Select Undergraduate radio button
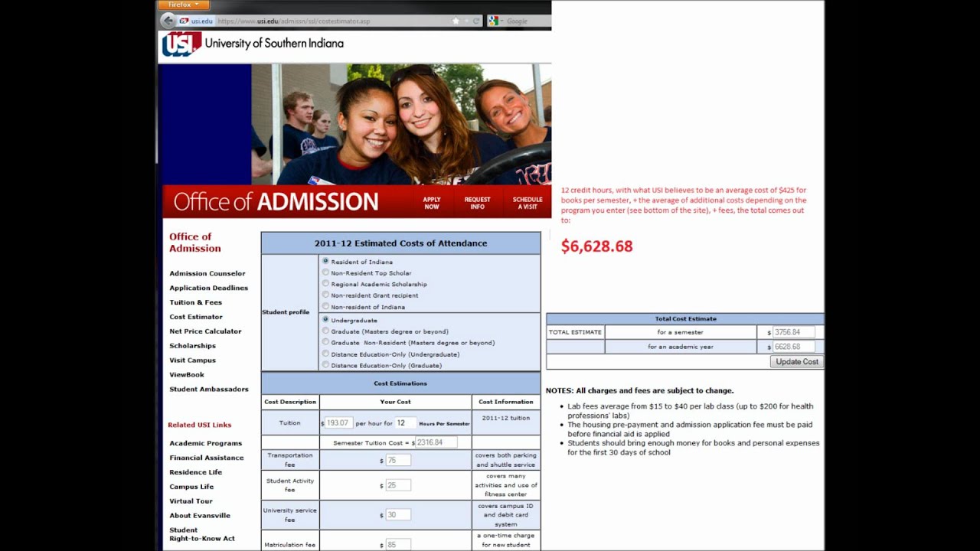The width and height of the screenshot is (980, 551). 325,320
